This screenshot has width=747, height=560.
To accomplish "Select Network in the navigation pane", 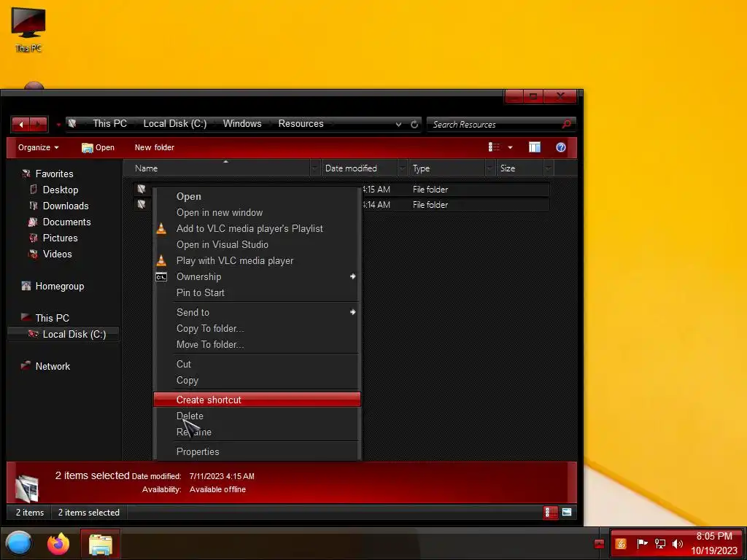I will 52,366.
